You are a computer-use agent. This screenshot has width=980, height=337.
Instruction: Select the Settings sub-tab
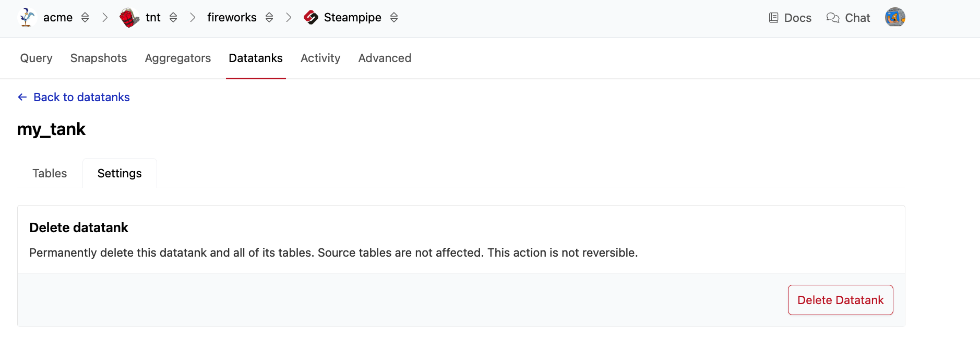(119, 173)
